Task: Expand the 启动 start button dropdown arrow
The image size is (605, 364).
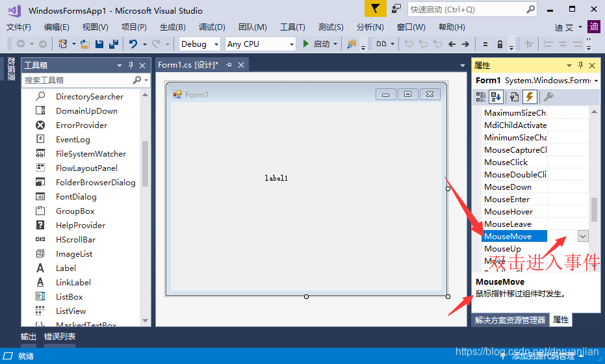Action: point(335,44)
